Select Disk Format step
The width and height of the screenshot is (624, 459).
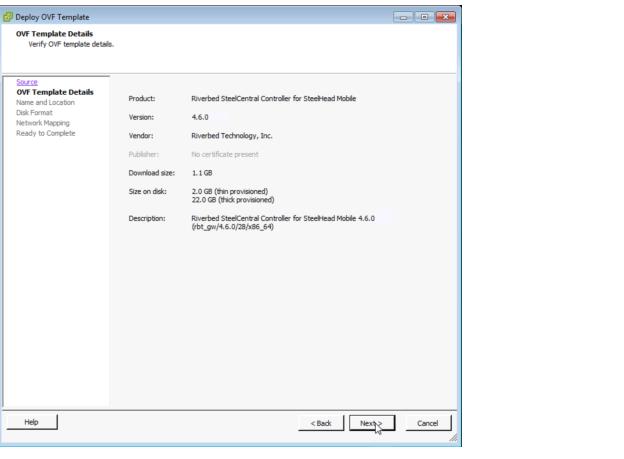pyautogui.click(x=34, y=113)
